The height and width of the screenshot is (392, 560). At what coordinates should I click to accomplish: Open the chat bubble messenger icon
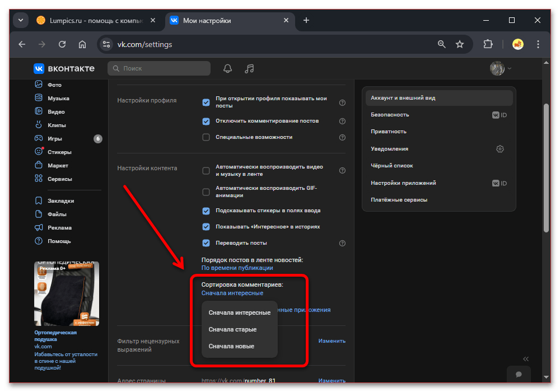519,374
